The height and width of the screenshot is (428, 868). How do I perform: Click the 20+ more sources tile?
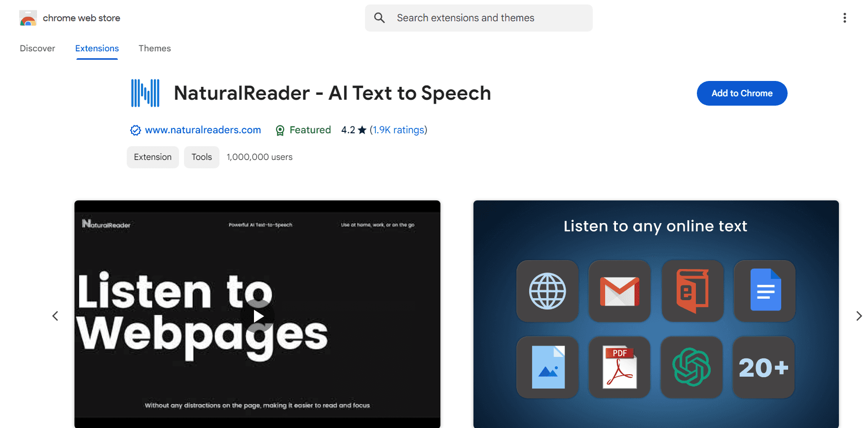763,367
